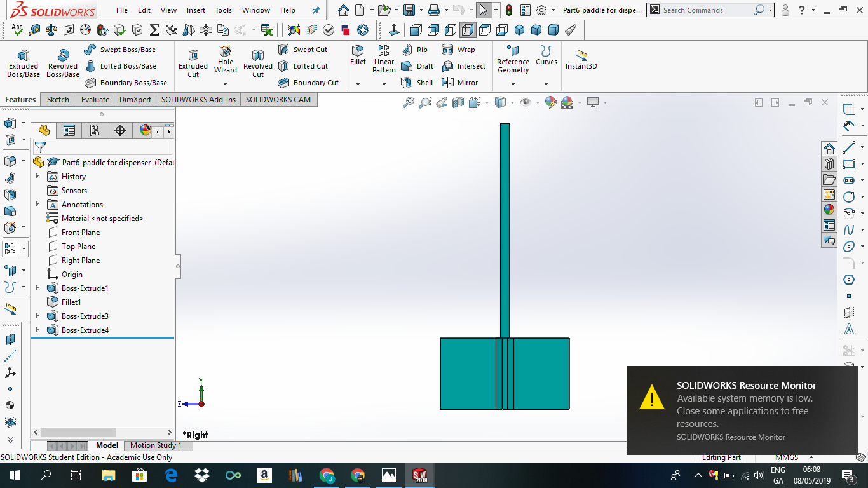The width and height of the screenshot is (868, 488).
Task: Select the Lofted Cut feature
Action: point(303,66)
